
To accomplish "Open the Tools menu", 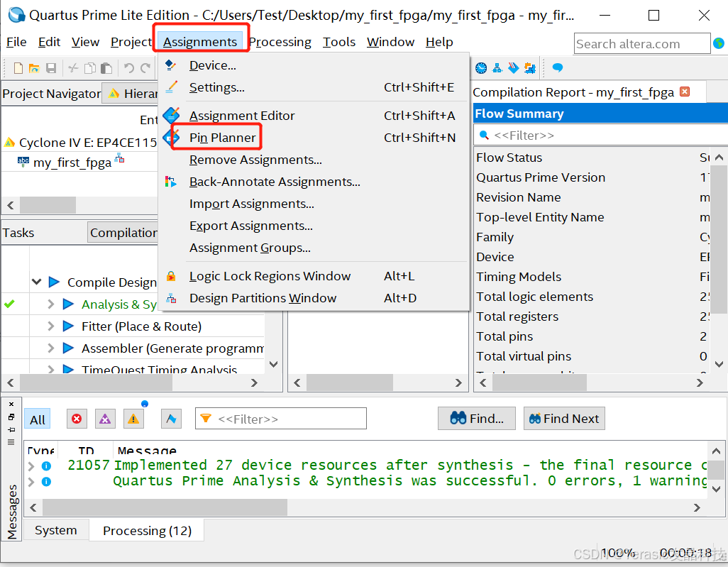I will [339, 42].
